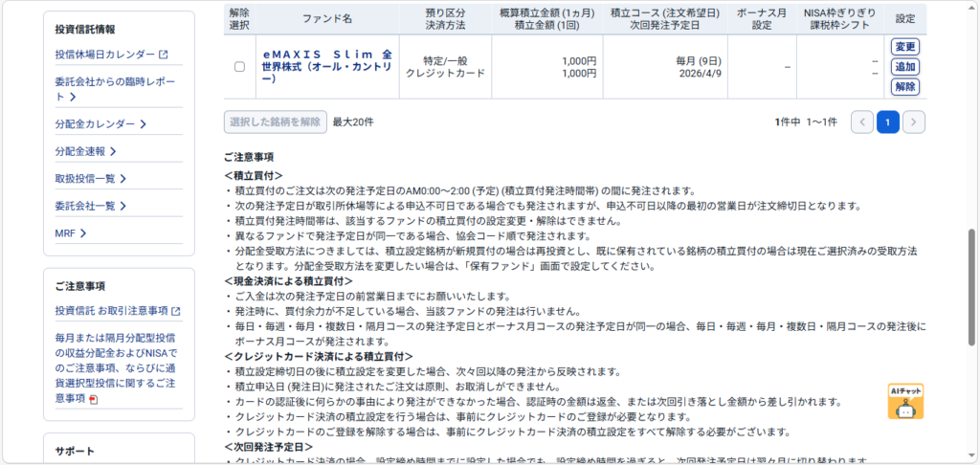Click the 変更 button for the fund
This screenshot has height=465, width=980.
(x=904, y=47)
